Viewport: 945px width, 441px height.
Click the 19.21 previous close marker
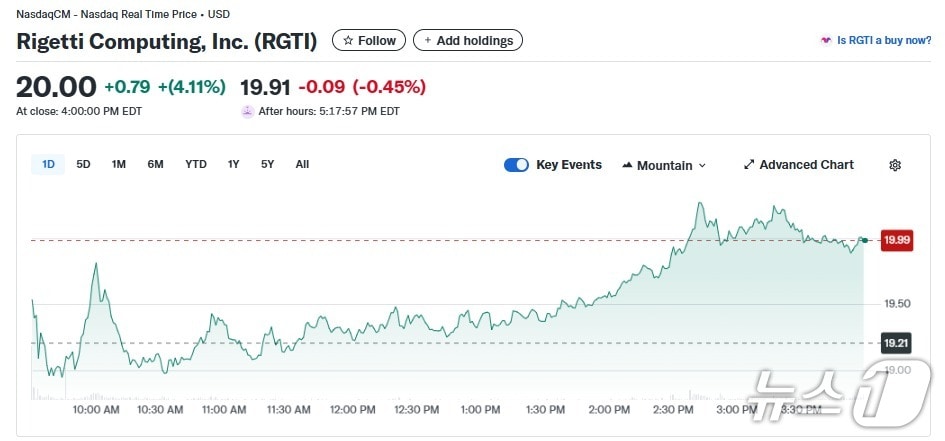point(895,343)
